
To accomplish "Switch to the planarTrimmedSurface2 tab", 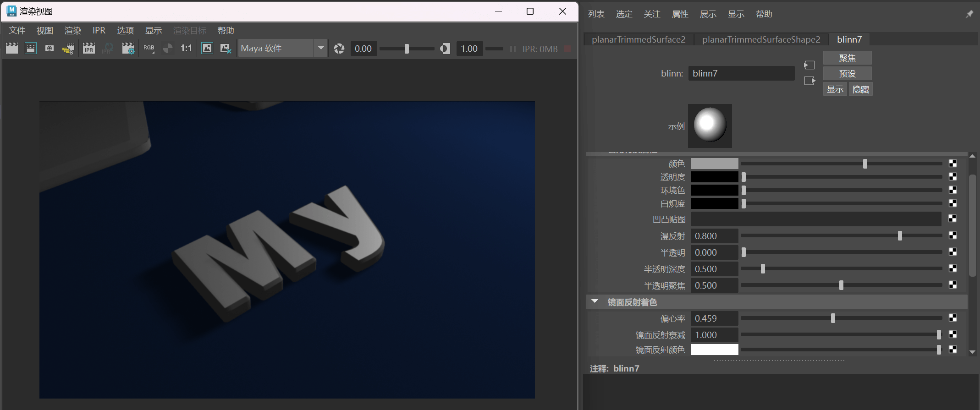I will (639, 39).
